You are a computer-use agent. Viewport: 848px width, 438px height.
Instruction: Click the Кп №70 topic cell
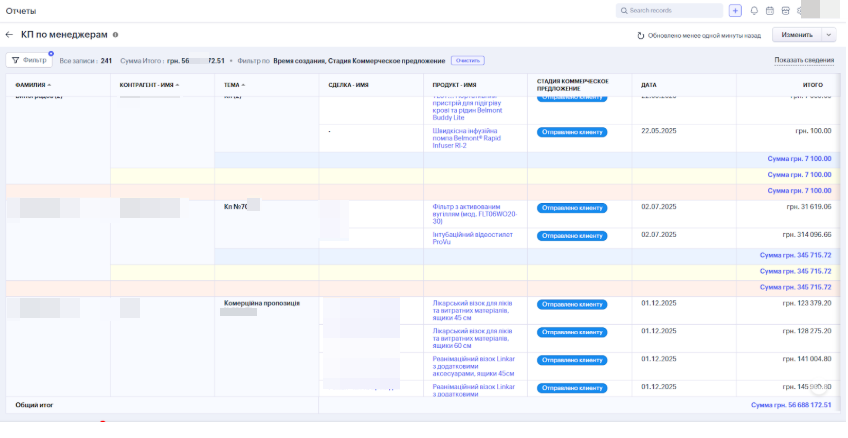(x=236, y=207)
